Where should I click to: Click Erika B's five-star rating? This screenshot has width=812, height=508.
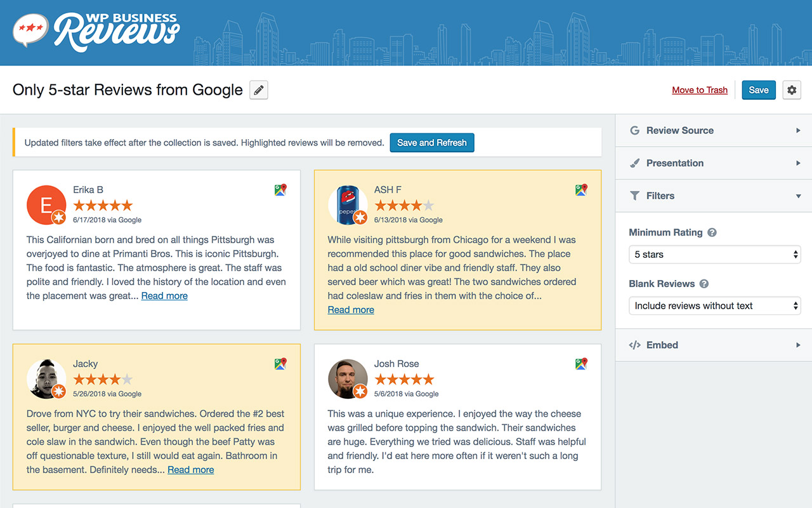[x=103, y=205]
